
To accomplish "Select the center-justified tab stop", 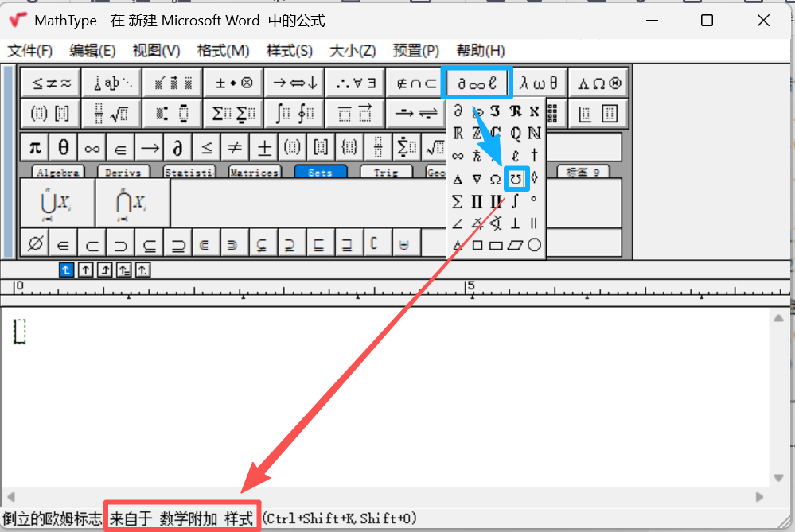I will point(86,270).
